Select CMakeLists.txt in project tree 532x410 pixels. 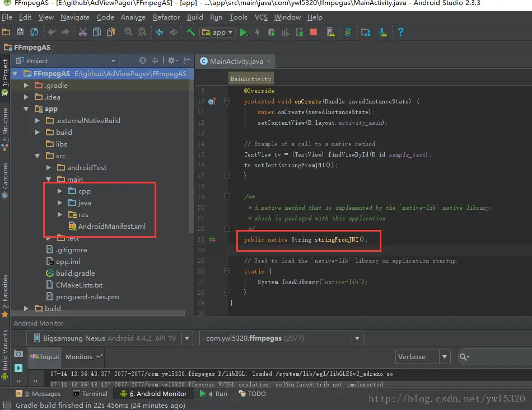click(x=79, y=285)
